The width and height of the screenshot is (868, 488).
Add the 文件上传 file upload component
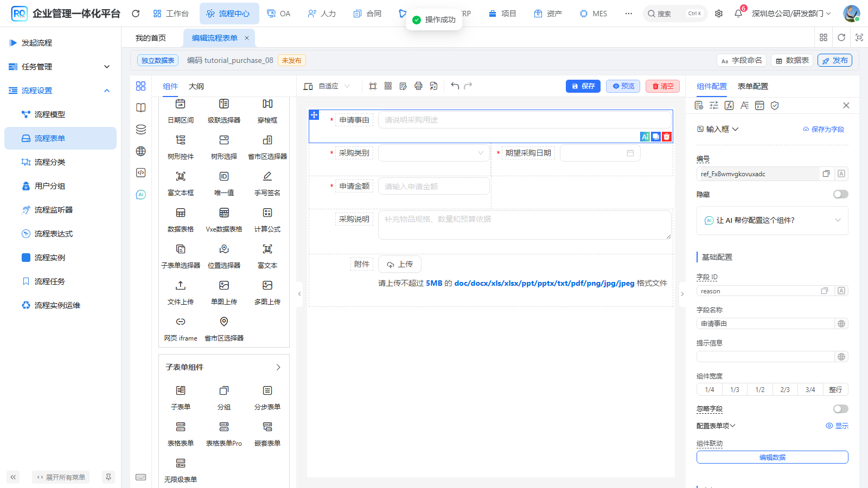click(x=181, y=292)
